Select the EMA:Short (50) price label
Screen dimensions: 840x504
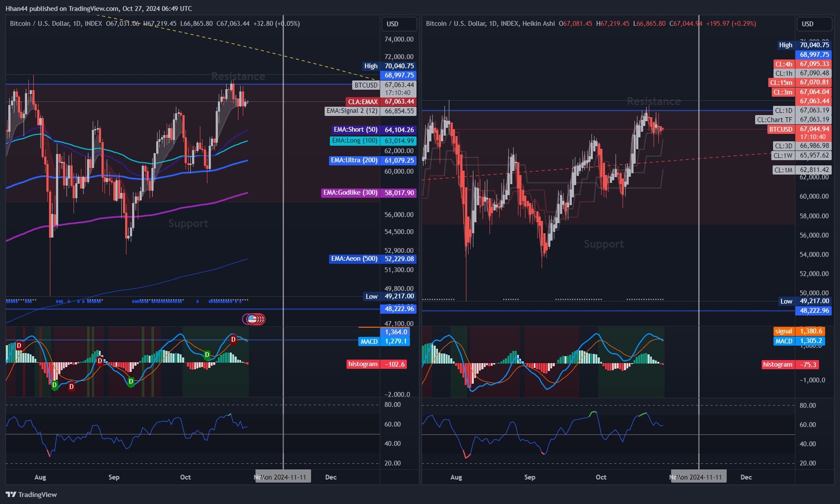[373, 129]
